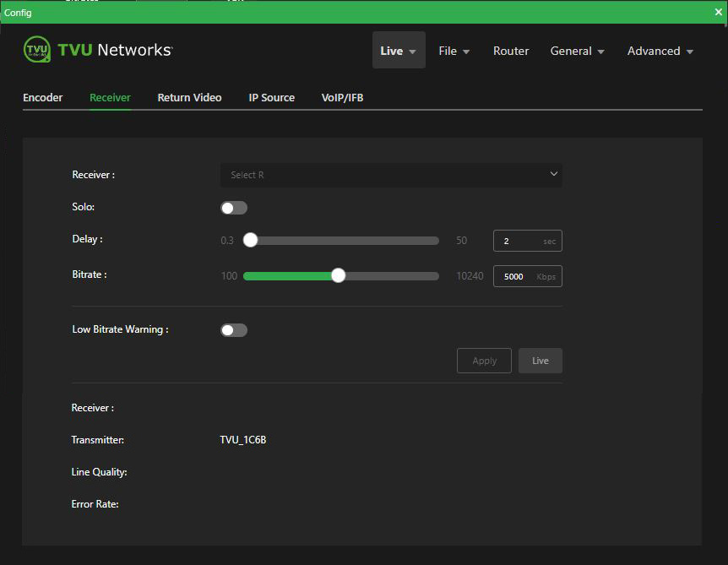Open the Live menu

coord(398,51)
